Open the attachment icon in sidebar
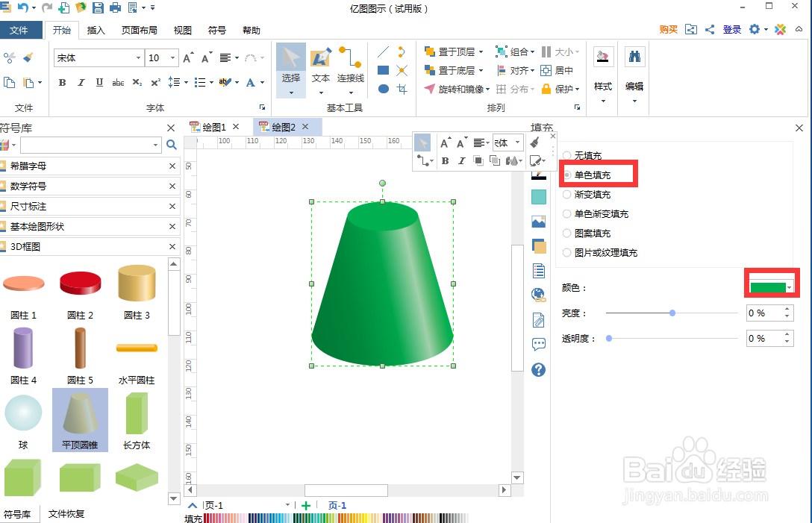This screenshot has height=523, width=812. coord(539,320)
